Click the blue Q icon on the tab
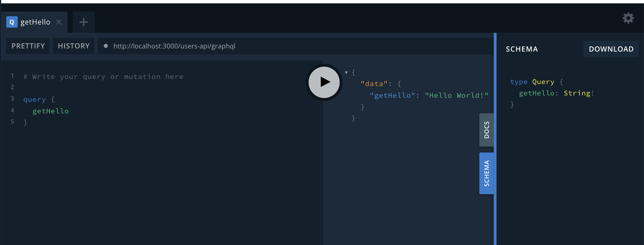The image size is (644, 245). point(12,22)
